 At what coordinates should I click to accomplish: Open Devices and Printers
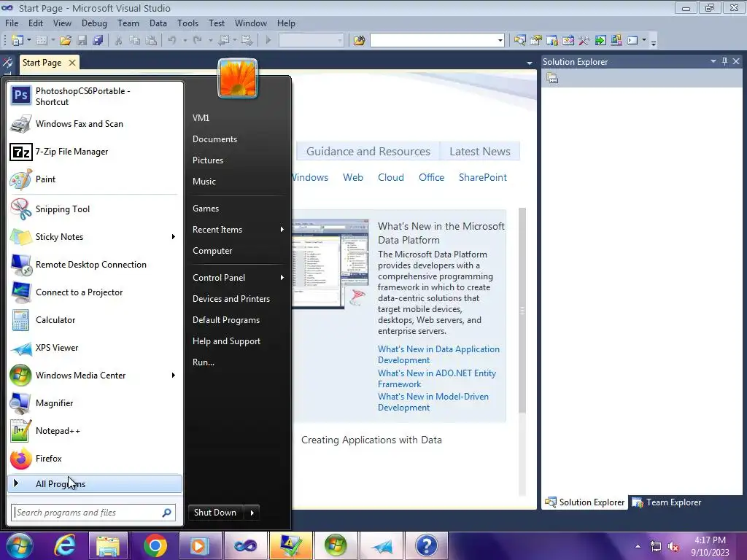231,299
